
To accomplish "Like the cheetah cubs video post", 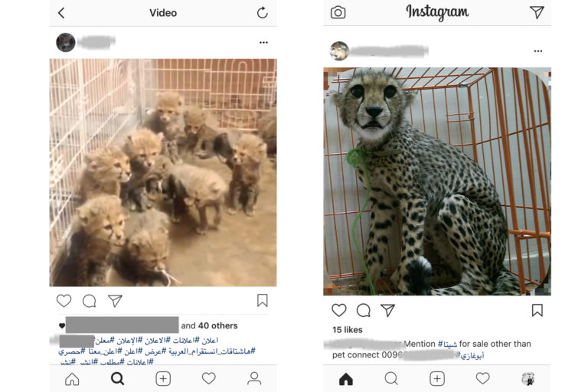I will [x=64, y=300].
